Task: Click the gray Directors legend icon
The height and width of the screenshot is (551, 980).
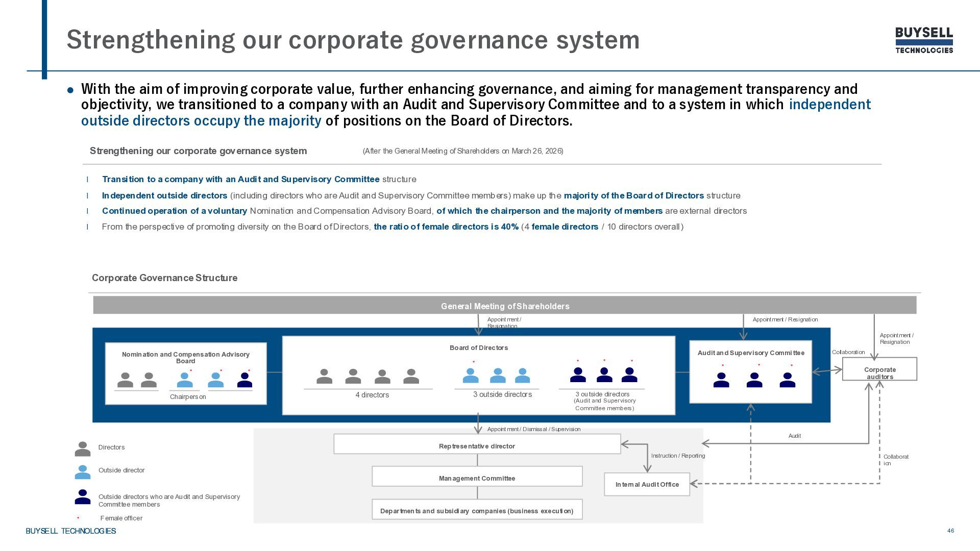Action: (x=83, y=449)
